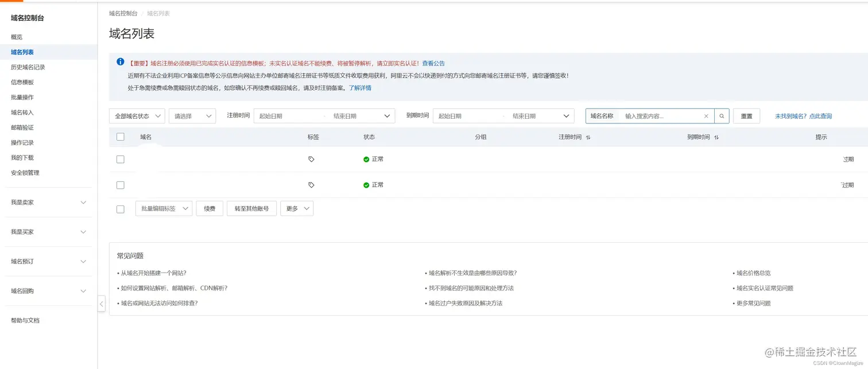868x369 pixels.
Task: Open the tag icon on the first domain row
Action: [x=311, y=158]
